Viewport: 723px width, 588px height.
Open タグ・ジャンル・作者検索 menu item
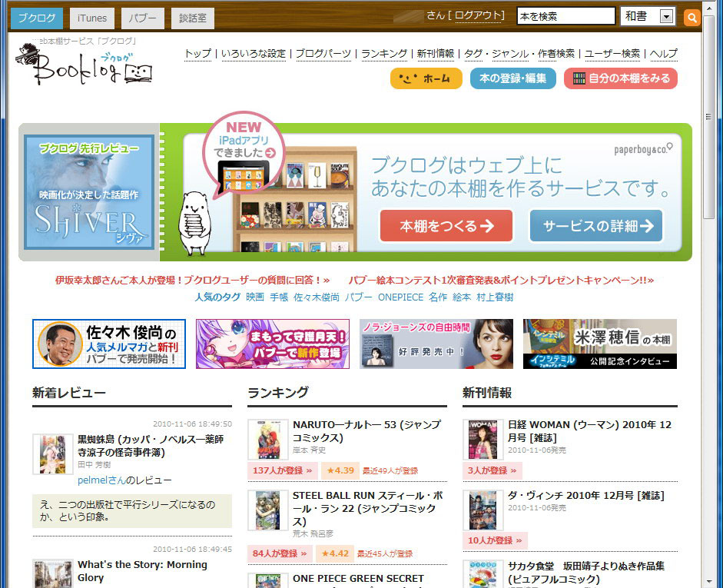pos(519,54)
